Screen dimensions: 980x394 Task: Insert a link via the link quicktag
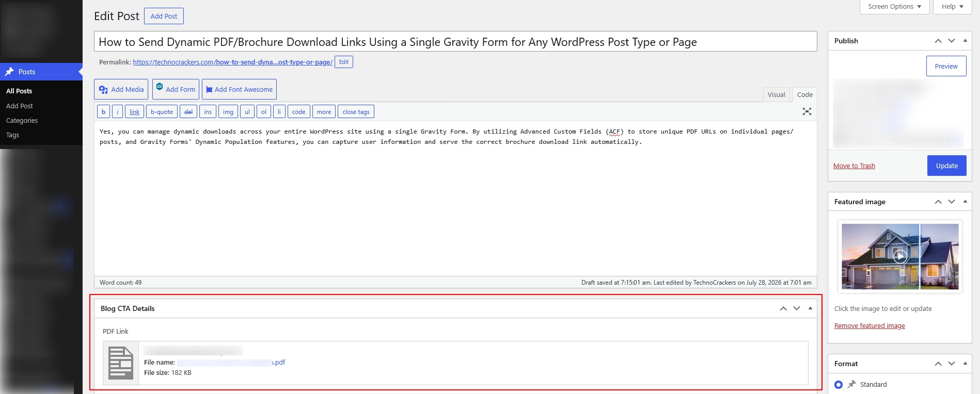point(134,112)
